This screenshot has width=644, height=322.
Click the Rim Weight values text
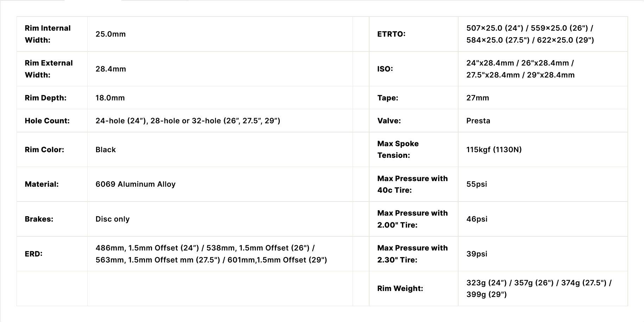539,289
